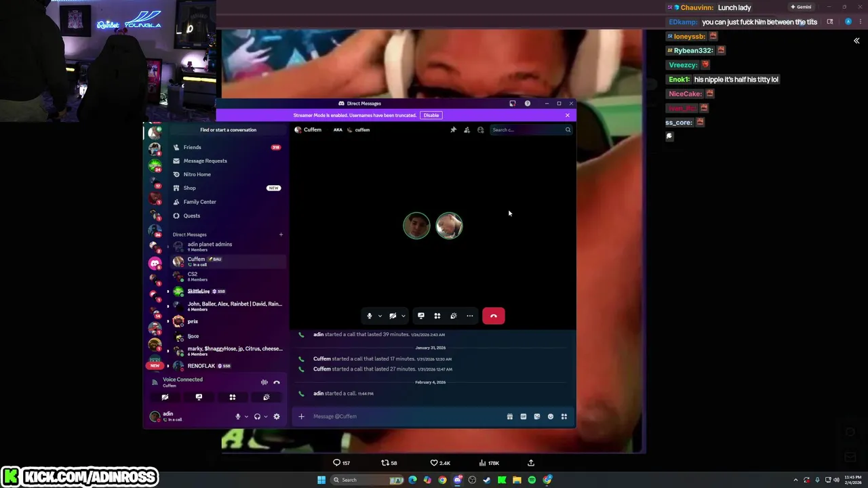868x488 pixels.
Task: Toggle camera in Voice Connected panel
Action: click(165, 397)
